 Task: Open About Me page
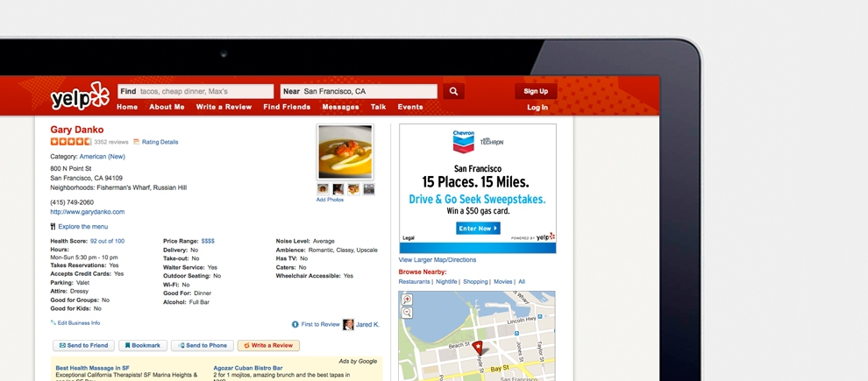(167, 107)
